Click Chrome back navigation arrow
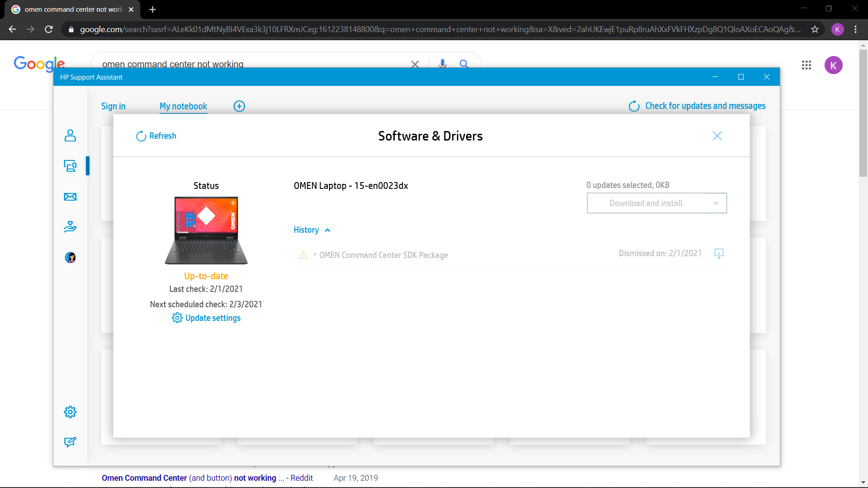The width and height of the screenshot is (868, 488). [12, 29]
